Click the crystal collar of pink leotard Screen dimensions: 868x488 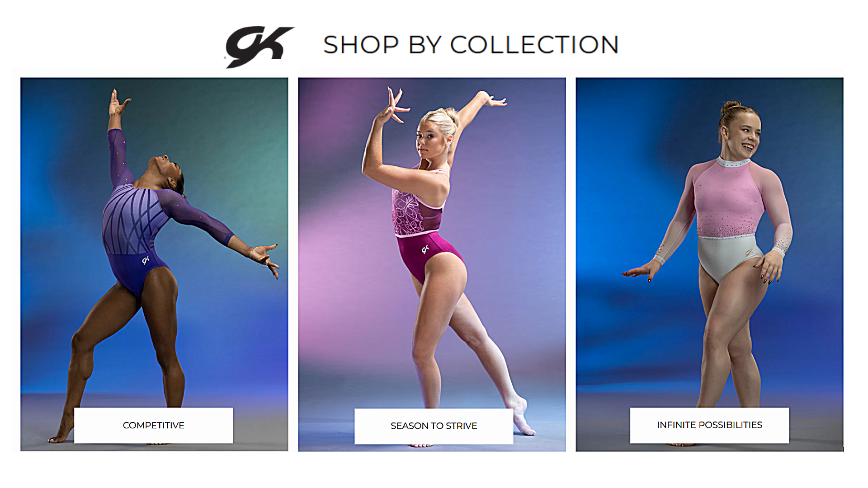734,162
